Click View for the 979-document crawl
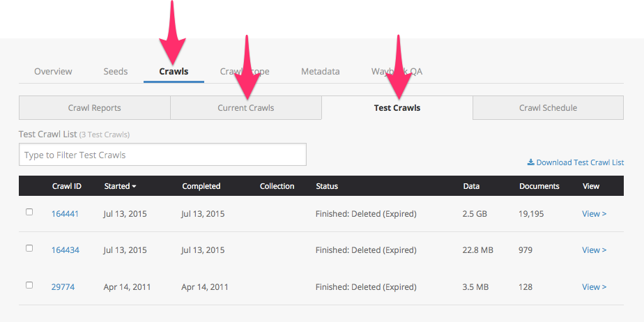Image resolution: width=644 pixels, height=322 pixels. (594, 250)
